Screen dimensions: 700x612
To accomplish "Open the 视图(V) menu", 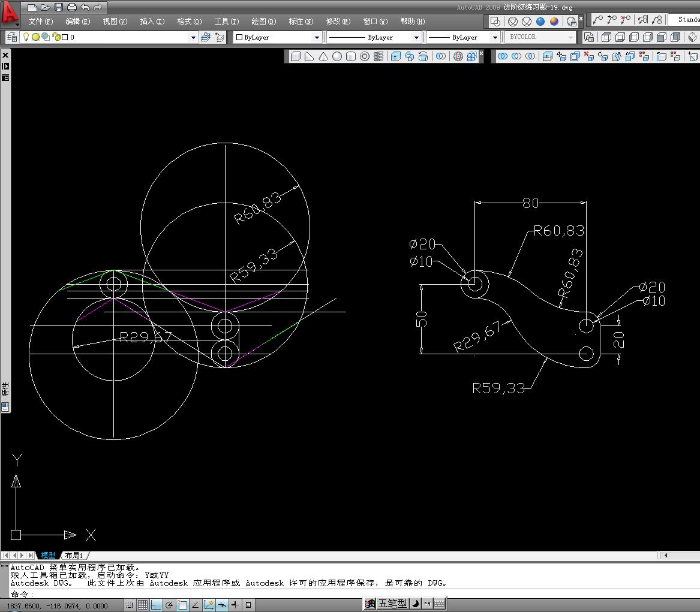I will (x=115, y=22).
